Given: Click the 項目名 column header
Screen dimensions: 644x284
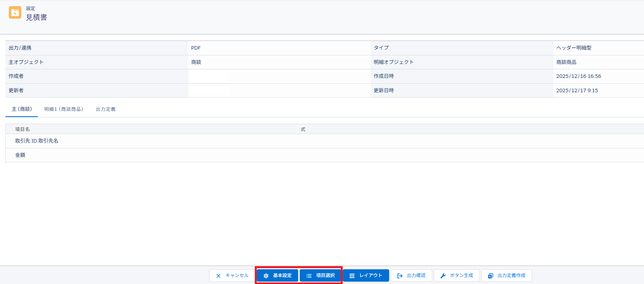Looking at the screenshot, I should pyautogui.click(x=22, y=129).
